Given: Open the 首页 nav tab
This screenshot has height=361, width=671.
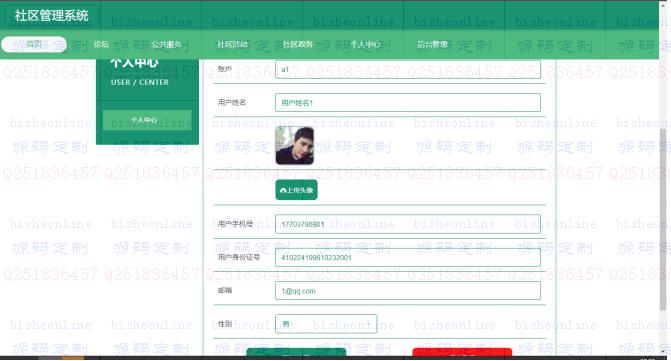Looking at the screenshot, I should coord(34,44).
